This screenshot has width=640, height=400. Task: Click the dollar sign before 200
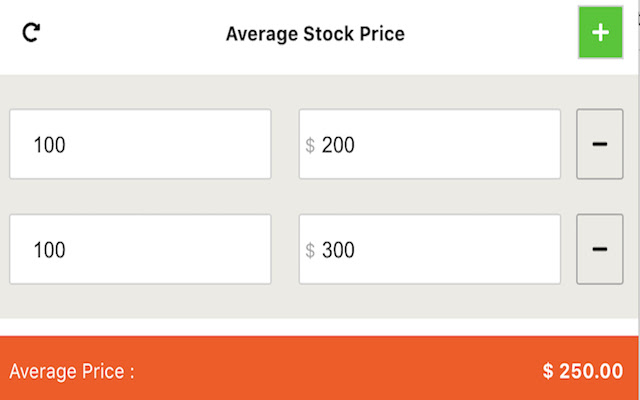(310, 146)
